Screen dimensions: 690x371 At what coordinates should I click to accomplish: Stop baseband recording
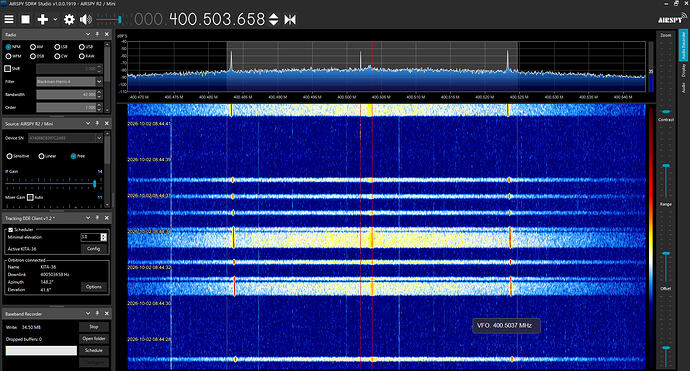[94, 327]
